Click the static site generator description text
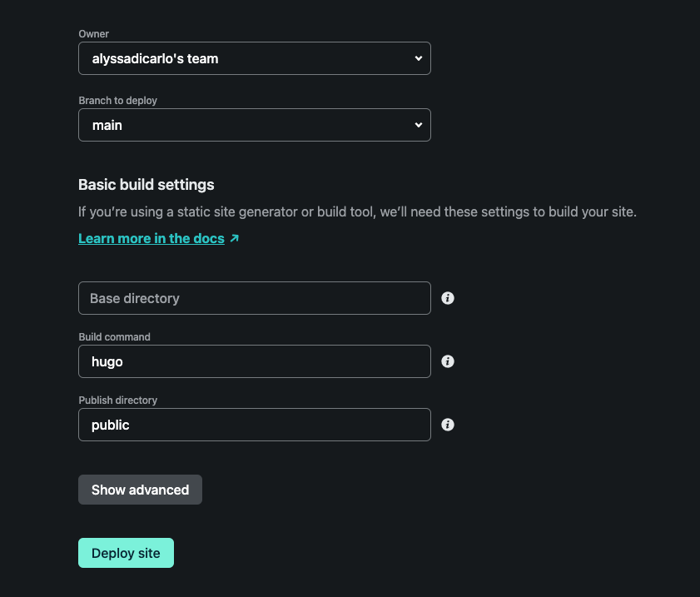700x597 pixels. point(357,212)
